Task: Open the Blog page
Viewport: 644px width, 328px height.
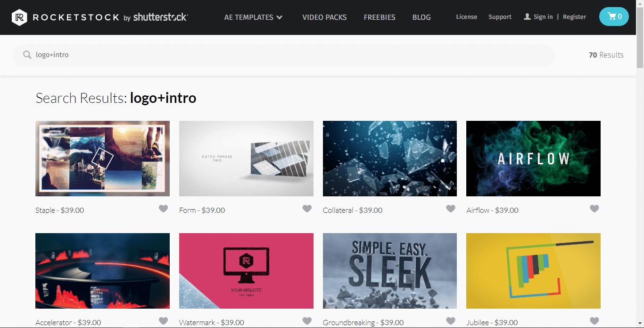Action: click(x=421, y=17)
